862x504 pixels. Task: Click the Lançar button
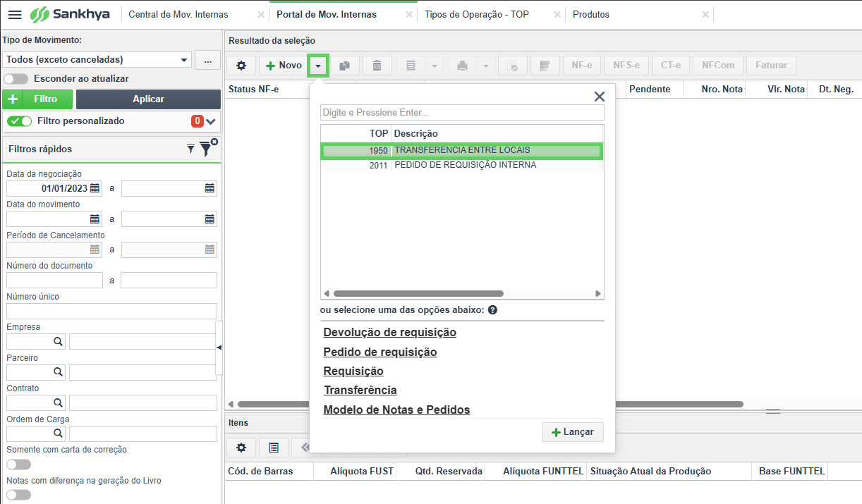[x=573, y=432]
